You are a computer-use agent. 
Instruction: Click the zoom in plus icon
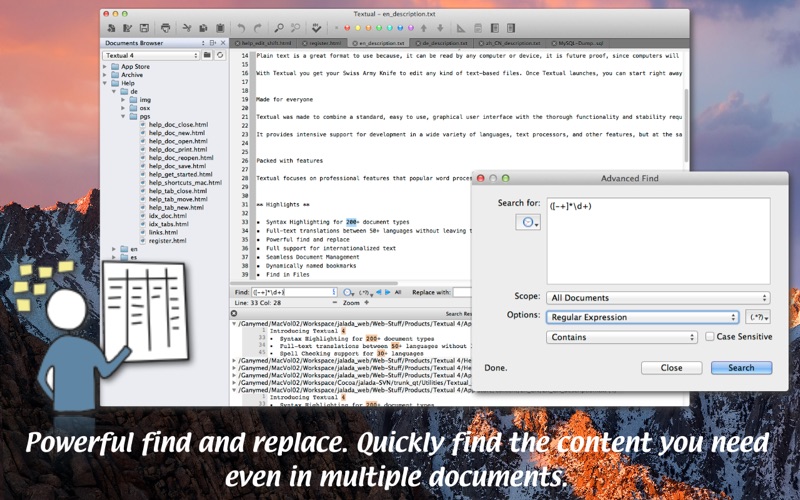click(x=366, y=303)
